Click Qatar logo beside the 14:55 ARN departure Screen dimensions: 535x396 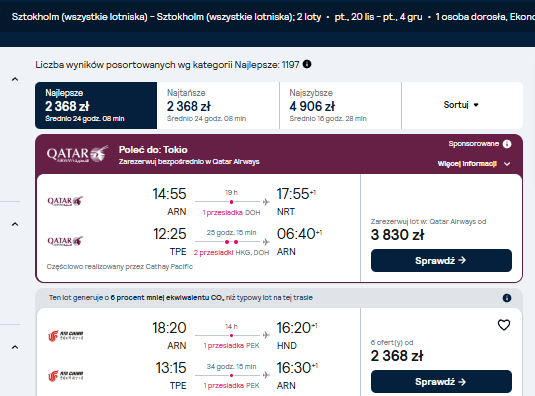(65, 201)
